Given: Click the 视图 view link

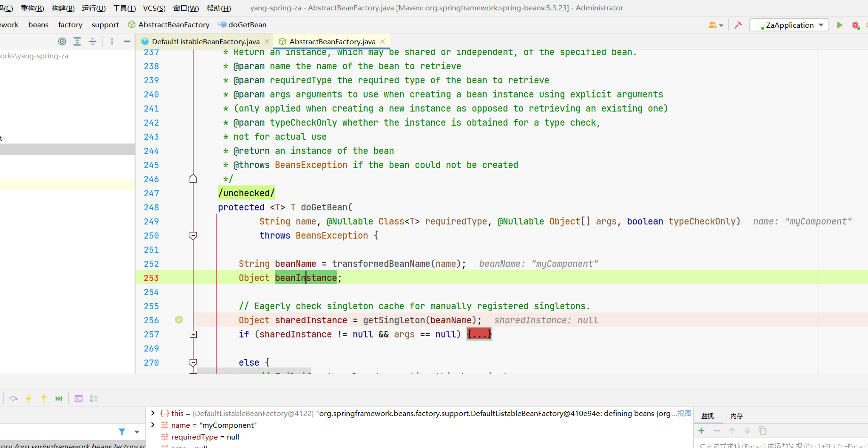Looking at the screenshot, I should pos(684,413).
